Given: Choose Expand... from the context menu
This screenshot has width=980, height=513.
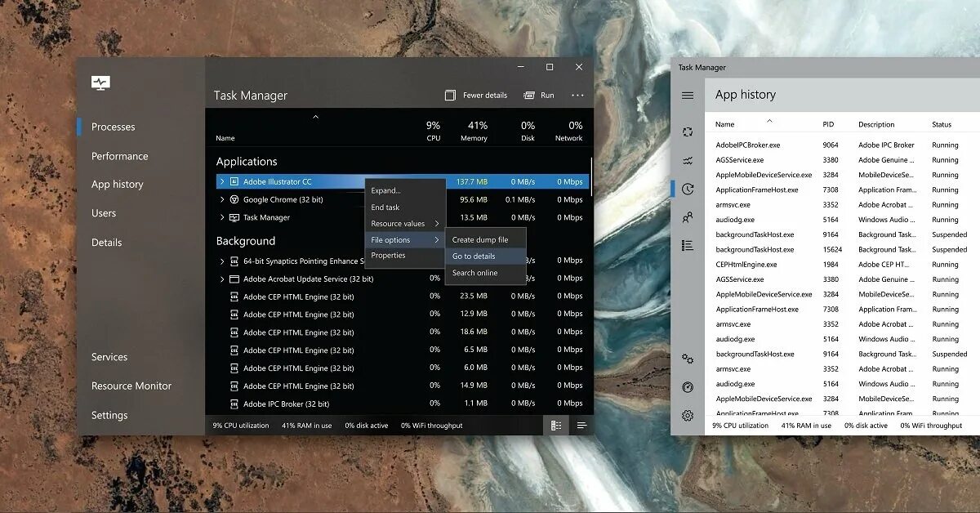Looking at the screenshot, I should pyautogui.click(x=405, y=190).
